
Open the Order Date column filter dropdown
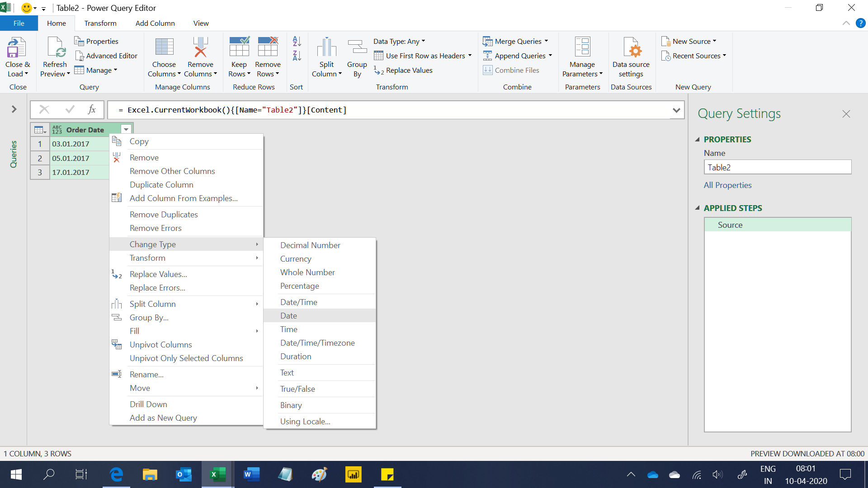[x=126, y=130]
